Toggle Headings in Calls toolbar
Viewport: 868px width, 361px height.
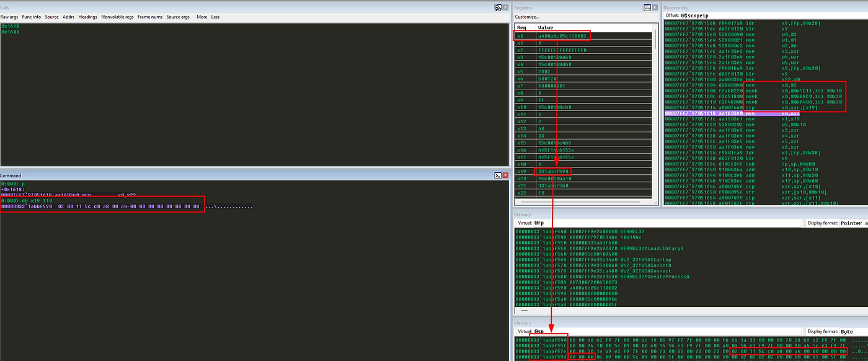pos(88,17)
